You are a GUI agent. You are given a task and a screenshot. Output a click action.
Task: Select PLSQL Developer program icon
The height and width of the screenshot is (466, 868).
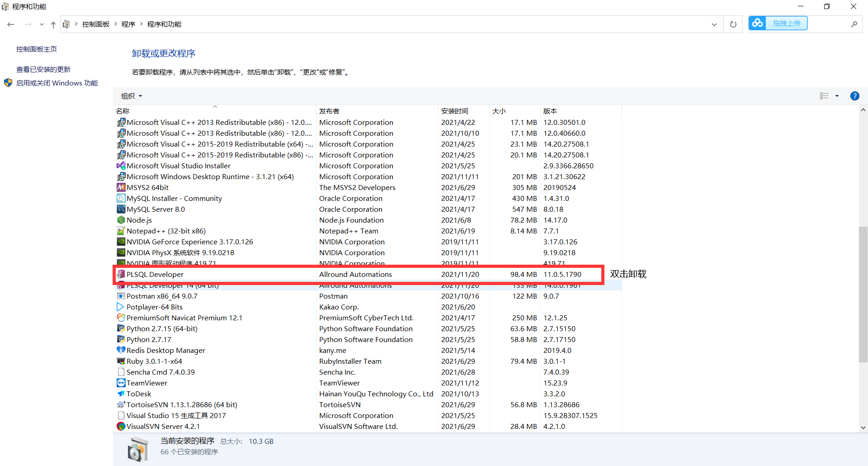(121, 274)
